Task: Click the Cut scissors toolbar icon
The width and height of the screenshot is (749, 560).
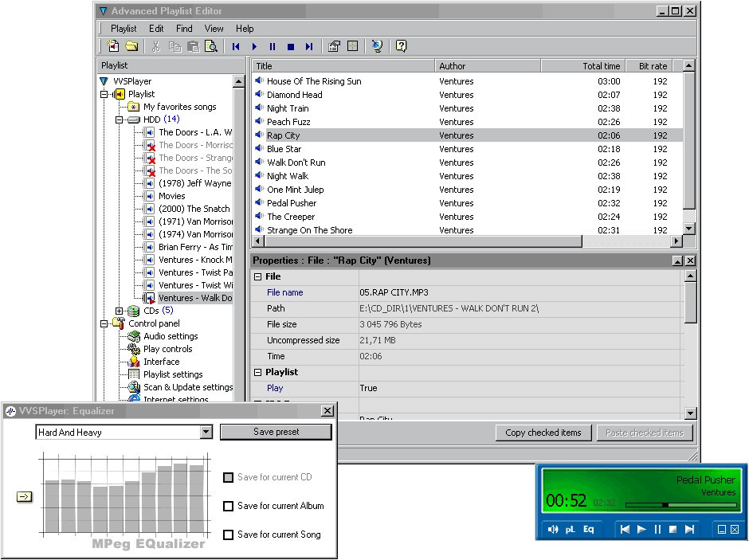Action: click(x=155, y=46)
